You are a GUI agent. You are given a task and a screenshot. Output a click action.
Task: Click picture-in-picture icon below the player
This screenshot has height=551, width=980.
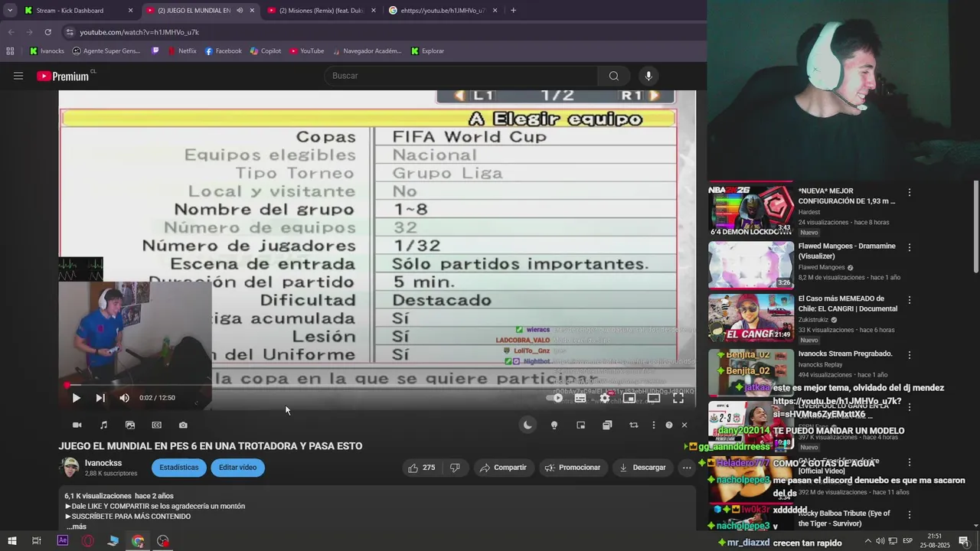pyautogui.click(x=580, y=425)
